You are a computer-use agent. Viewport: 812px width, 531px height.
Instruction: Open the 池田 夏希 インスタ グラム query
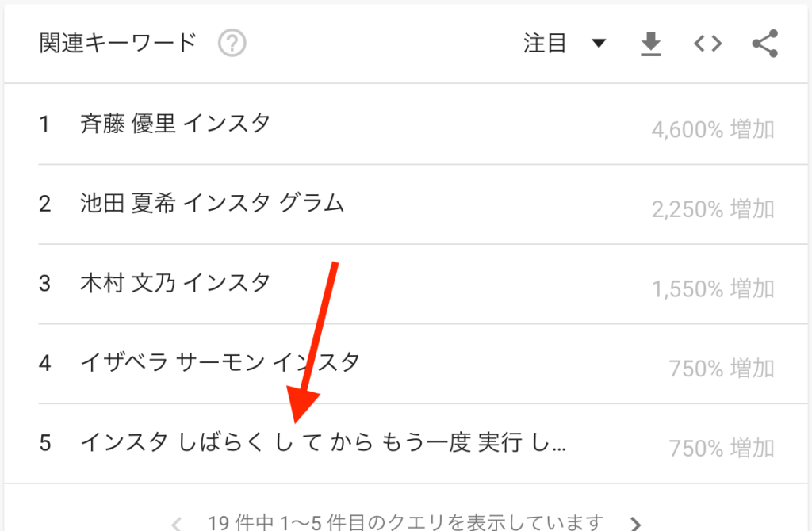tap(212, 204)
